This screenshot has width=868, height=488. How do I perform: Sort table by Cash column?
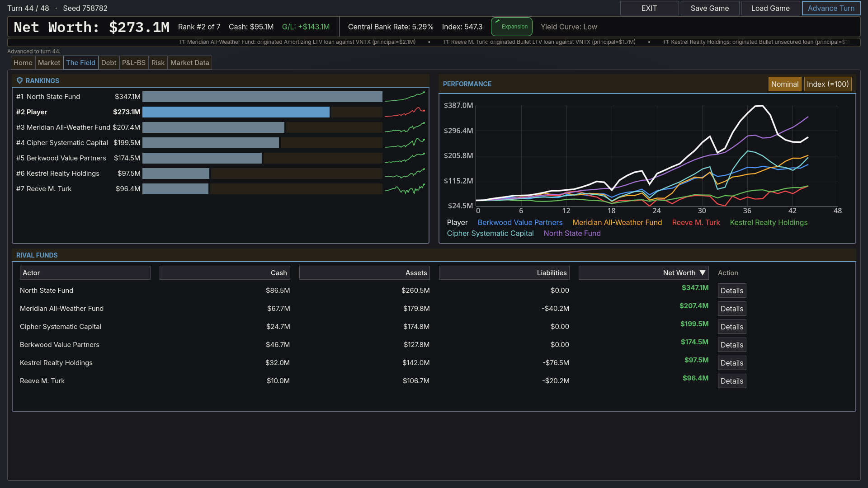coord(225,272)
